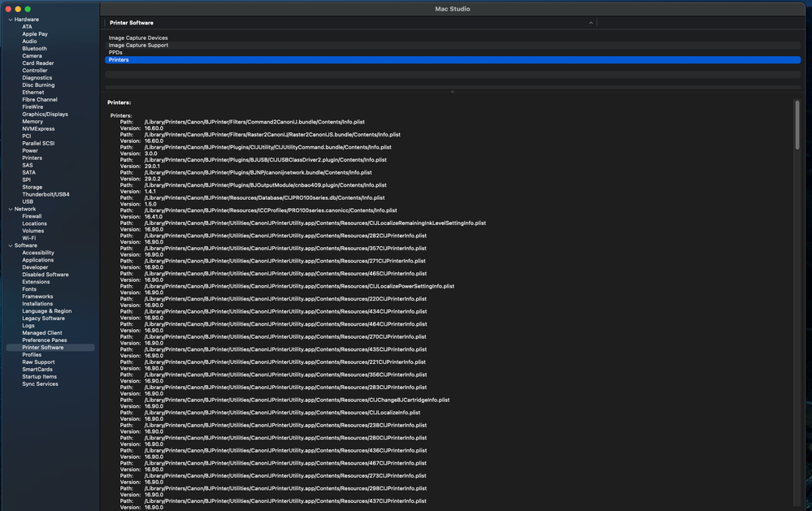Open Preference Panes entry
Image resolution: width=812 pixels, height=511 pixels.
(44, 340)
